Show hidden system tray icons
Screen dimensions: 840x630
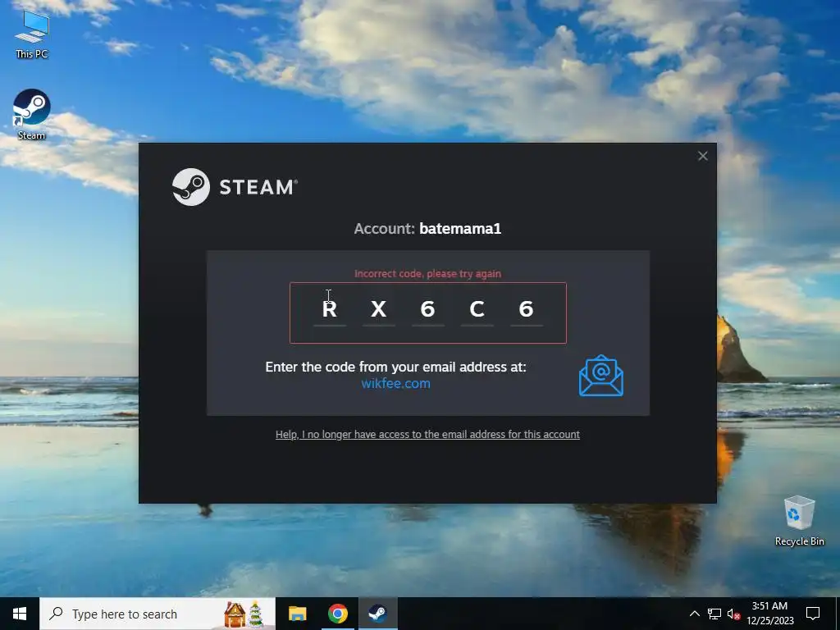pos(694,614)
